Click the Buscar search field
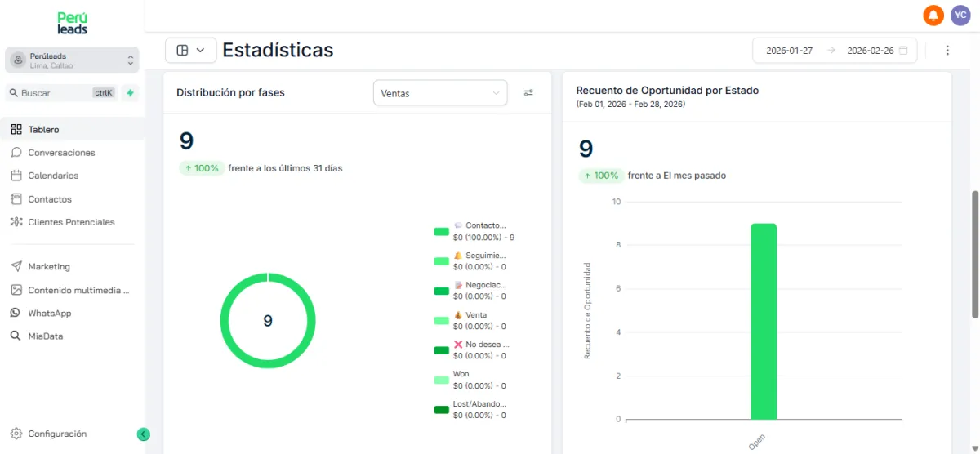This screenshot has width=980, height=454. [x=63, y=93]
